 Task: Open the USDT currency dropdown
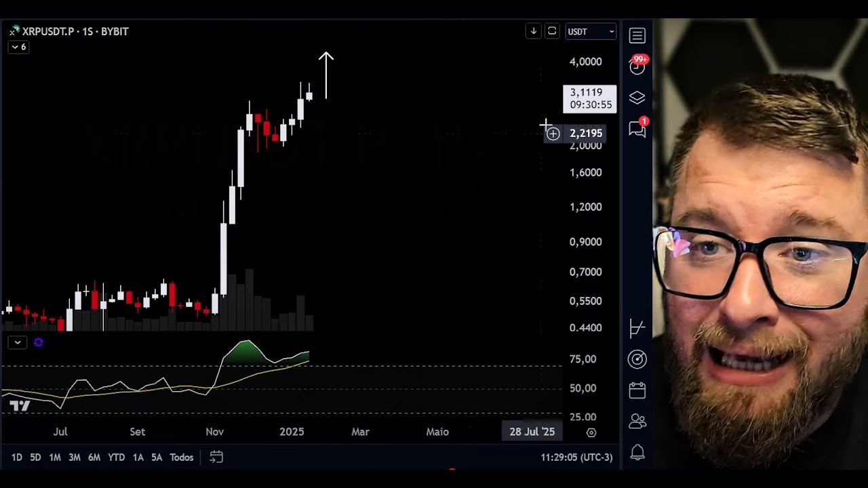[591, 31]
